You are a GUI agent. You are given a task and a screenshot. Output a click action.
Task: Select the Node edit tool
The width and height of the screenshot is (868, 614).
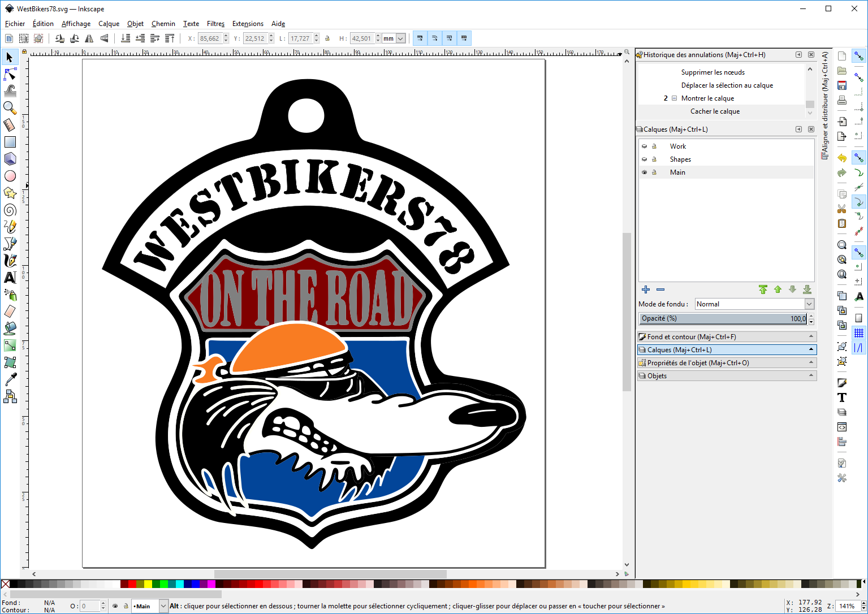(x=10, y=74)
